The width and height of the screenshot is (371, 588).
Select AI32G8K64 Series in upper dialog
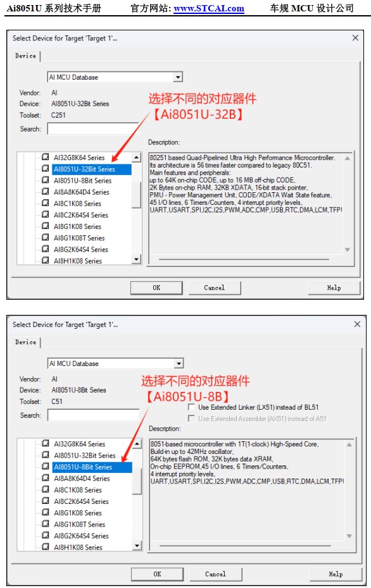(x=79, y=157)
